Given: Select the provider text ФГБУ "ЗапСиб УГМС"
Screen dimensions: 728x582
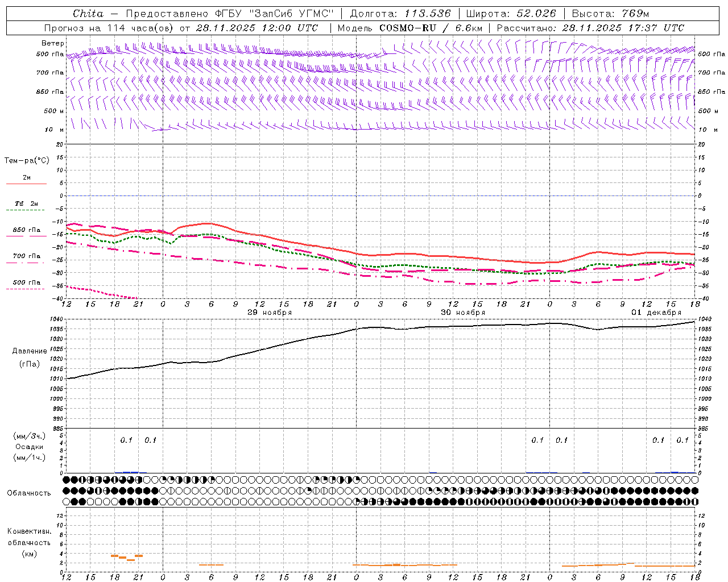Looking at the screenshot, I should [x=275, y=14].
